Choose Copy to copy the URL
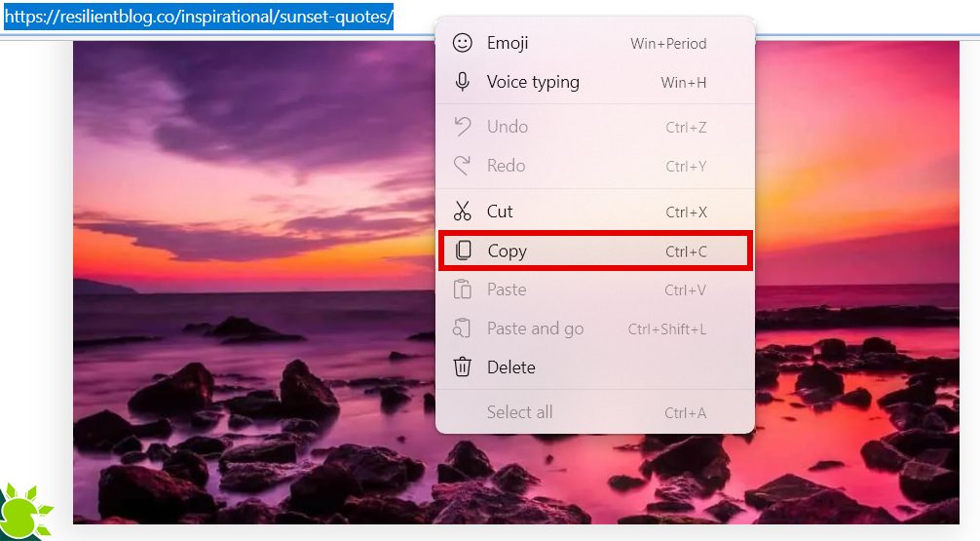Viewport: 980px width, 541px height. click(x=595, y=251)
